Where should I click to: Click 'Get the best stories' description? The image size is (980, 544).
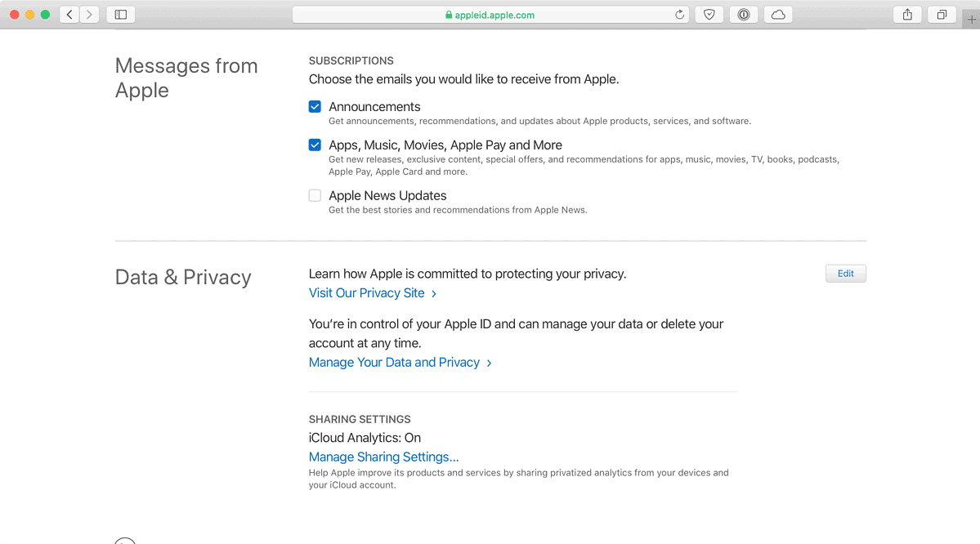coord(459,210)
